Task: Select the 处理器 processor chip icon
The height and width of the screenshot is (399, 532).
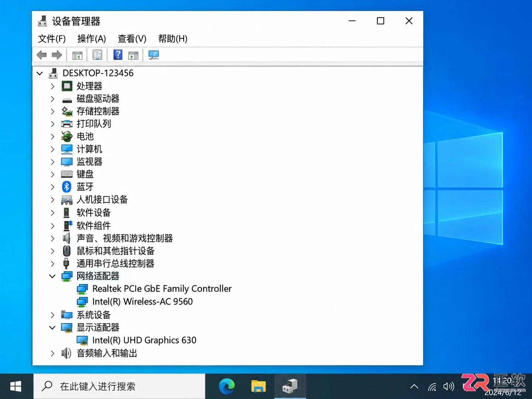Action: click(67, 86)
